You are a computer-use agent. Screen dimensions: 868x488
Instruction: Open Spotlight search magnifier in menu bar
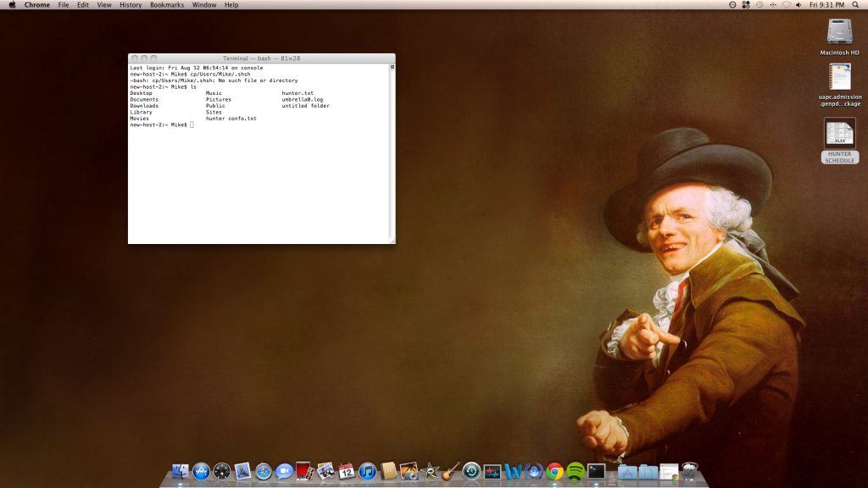pyautogui.click(x=856, y=5)
